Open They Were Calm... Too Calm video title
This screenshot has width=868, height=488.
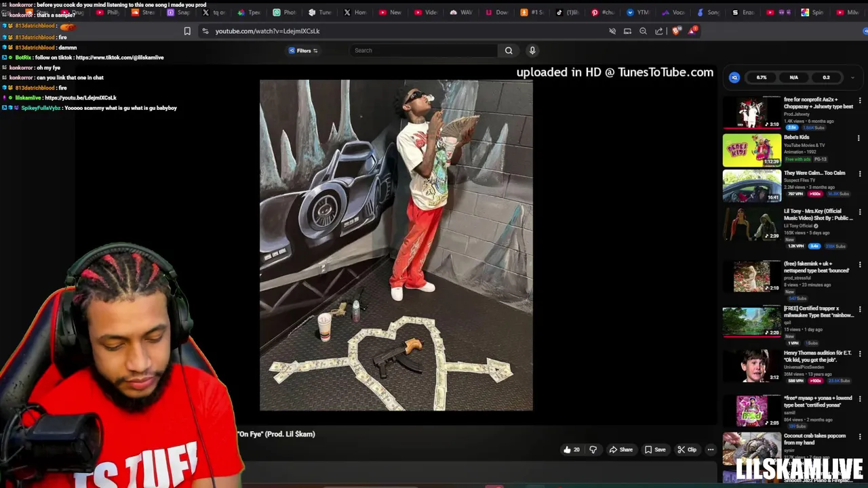pos(814,173)
